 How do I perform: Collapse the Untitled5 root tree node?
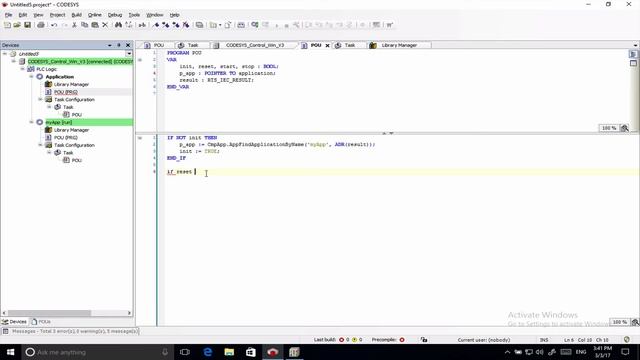tap(5, 53)
